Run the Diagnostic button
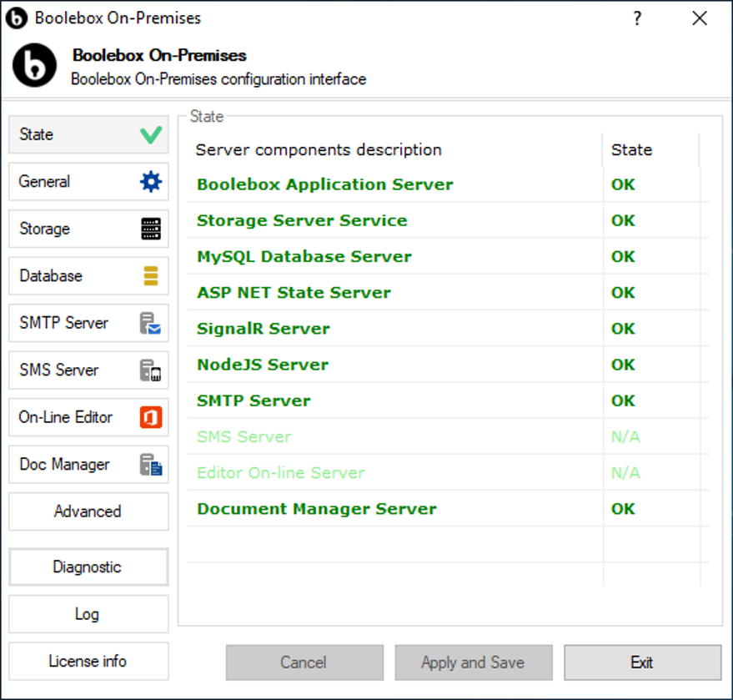 [88, 567]
